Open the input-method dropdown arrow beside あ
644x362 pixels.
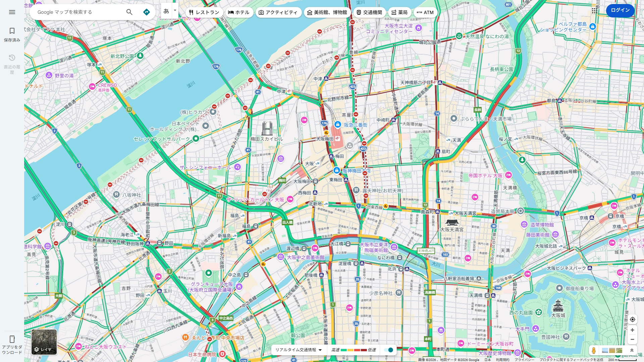coord(175,10)
